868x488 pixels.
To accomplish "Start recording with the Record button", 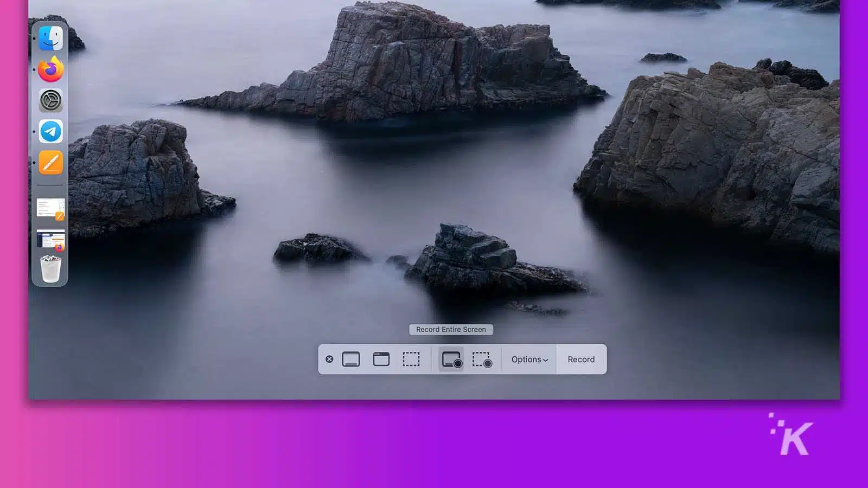I will coord(580,359).
